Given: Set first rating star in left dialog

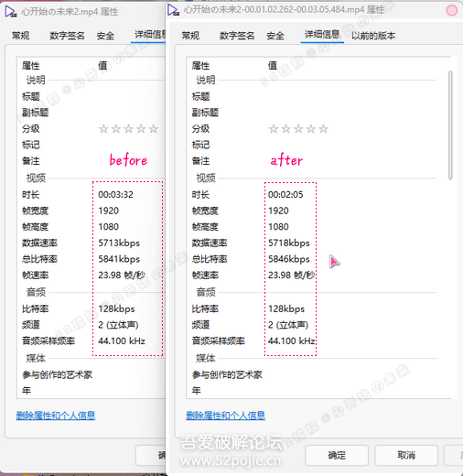Looking at the screenshot, I should click(x=103, y=129).
